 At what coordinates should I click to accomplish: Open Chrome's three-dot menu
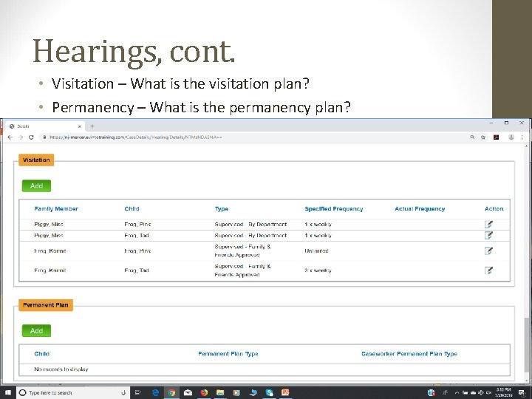[522, 137]
